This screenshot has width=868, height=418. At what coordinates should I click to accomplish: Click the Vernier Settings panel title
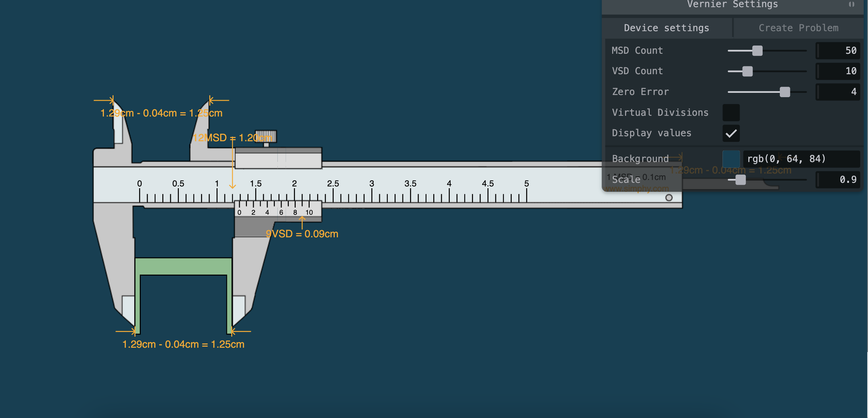pos(732,4)
